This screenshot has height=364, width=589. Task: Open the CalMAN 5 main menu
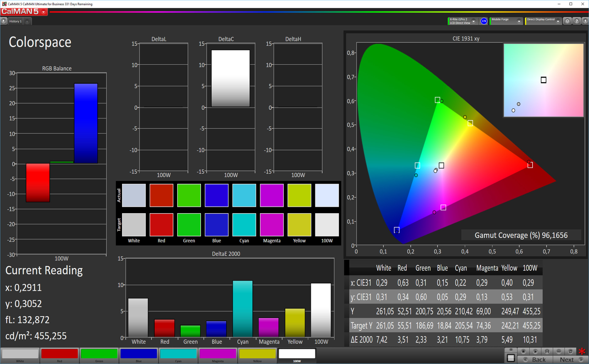pyautogui.click(x=44, y=12)
